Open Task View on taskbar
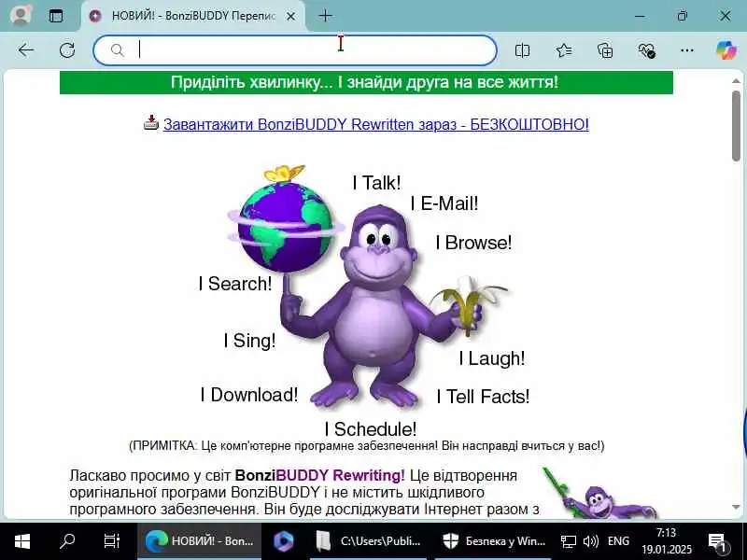This screenshot has height=560, width=747. coord(112,541)
